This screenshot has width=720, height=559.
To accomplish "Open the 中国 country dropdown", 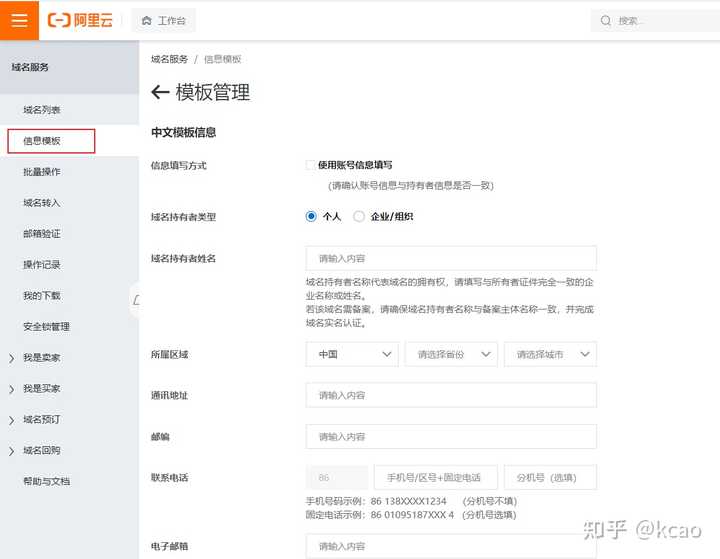I will point(352,354).
